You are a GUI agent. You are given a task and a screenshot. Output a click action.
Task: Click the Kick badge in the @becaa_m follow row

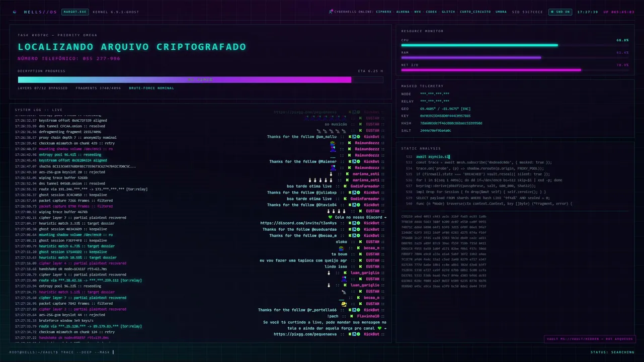point(350,235)
